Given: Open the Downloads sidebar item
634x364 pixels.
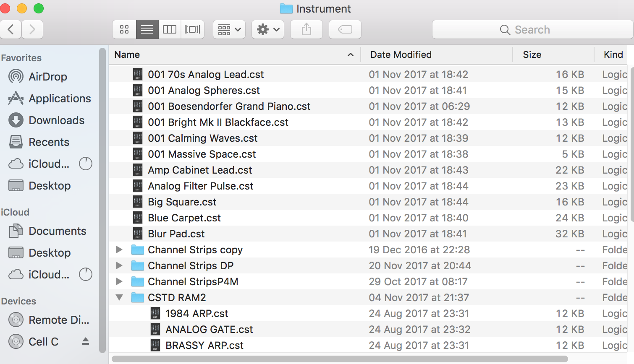Looking at the screenshot, I should click(56, 120).
